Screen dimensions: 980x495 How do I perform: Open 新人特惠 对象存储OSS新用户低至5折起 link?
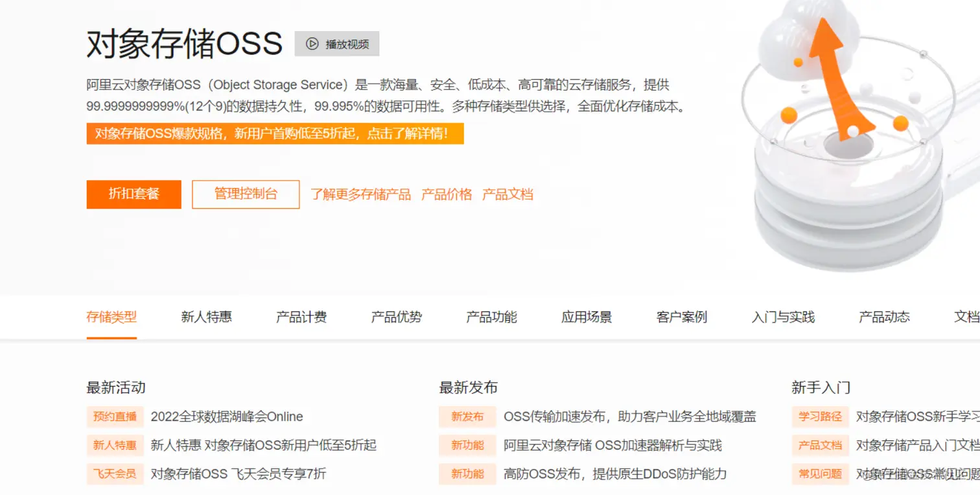pos(263,445)
